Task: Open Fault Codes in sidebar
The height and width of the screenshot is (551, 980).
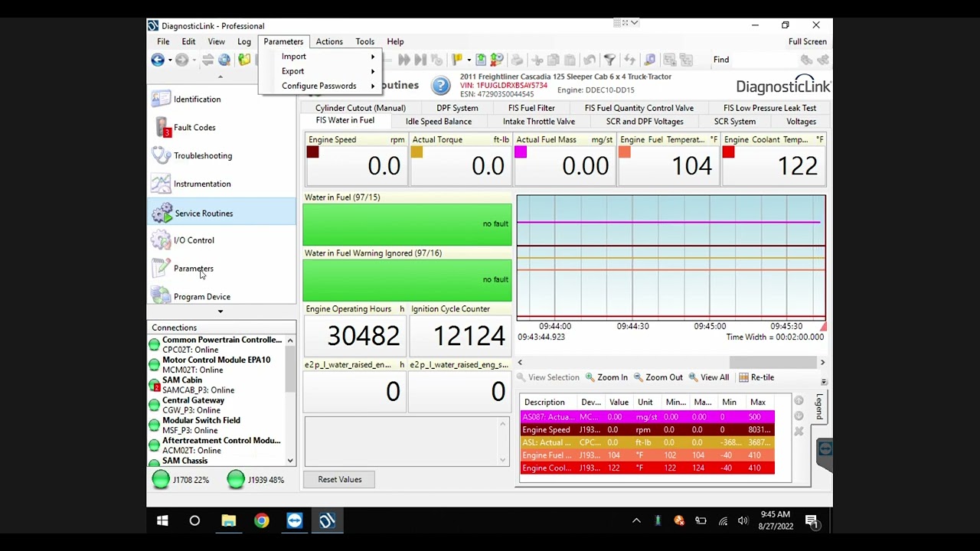Action: pos(194,127)
